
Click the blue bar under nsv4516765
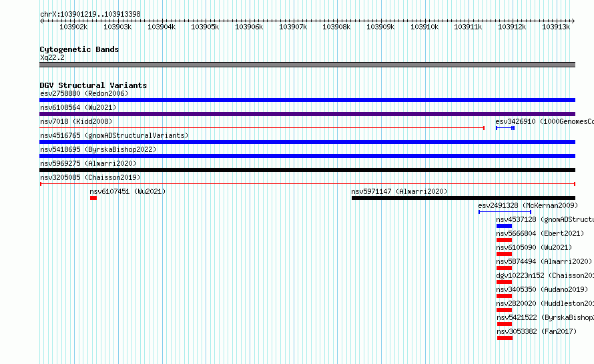coord(307,142)
